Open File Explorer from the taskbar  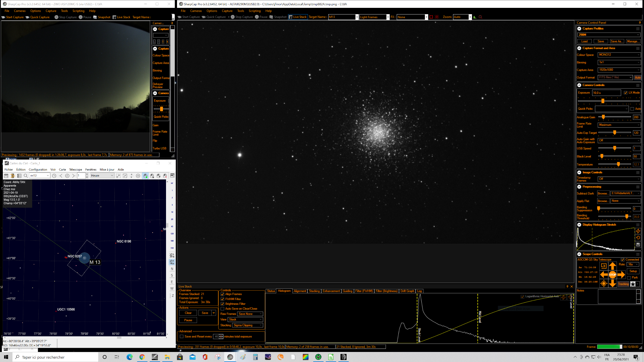[167, 357]
